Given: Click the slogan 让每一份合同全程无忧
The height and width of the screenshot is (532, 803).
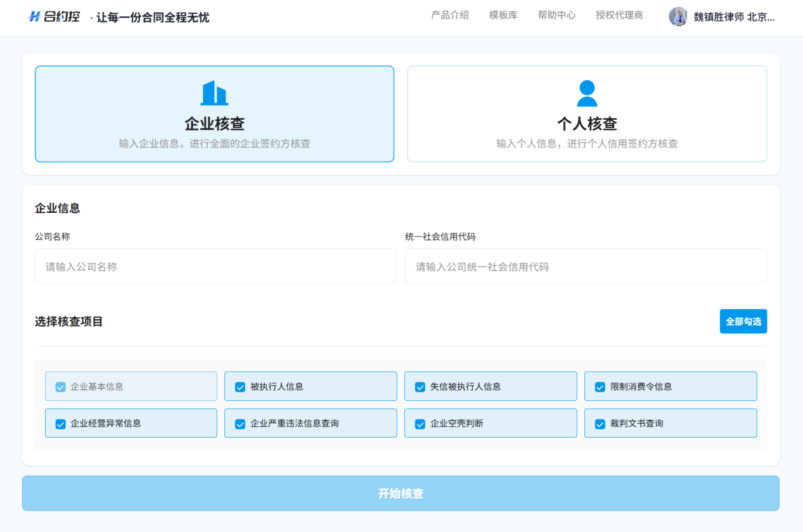Looking at the screenshot, I should tap(153, 18).
